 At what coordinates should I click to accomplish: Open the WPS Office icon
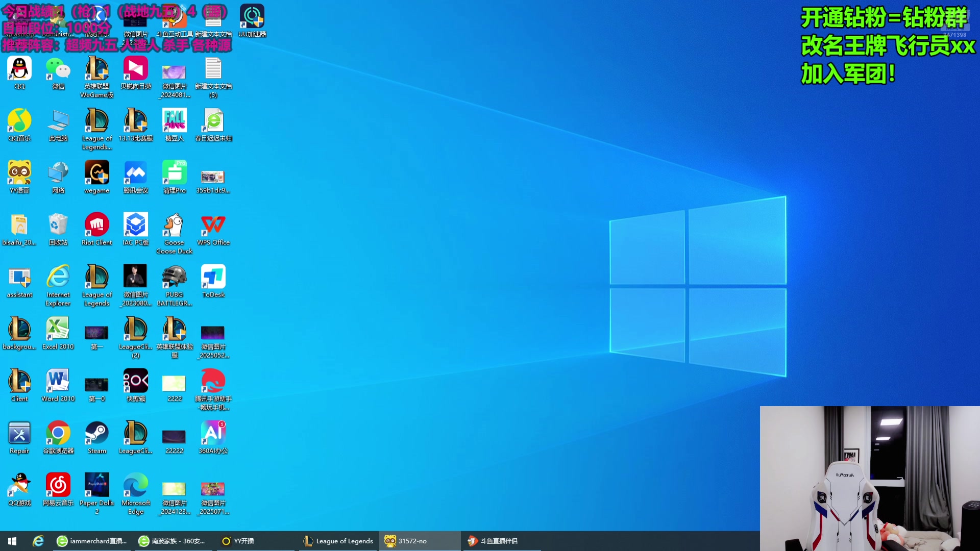(x=213, y=229)
